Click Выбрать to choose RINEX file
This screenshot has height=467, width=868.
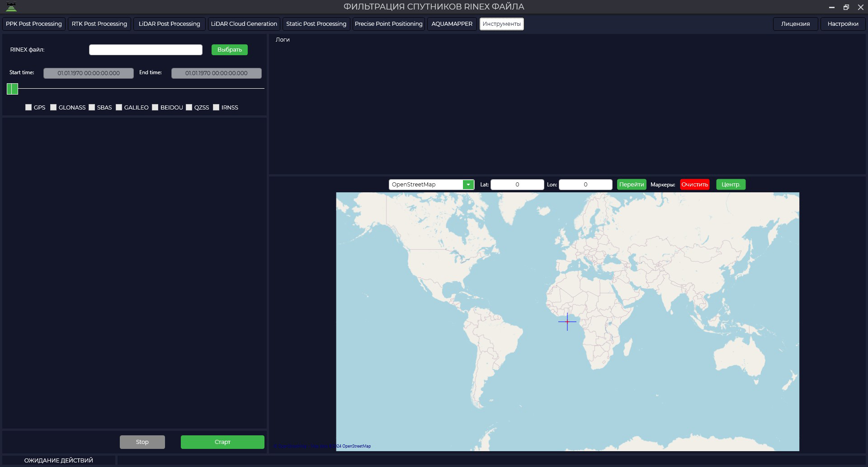click(x=230, y=50)
